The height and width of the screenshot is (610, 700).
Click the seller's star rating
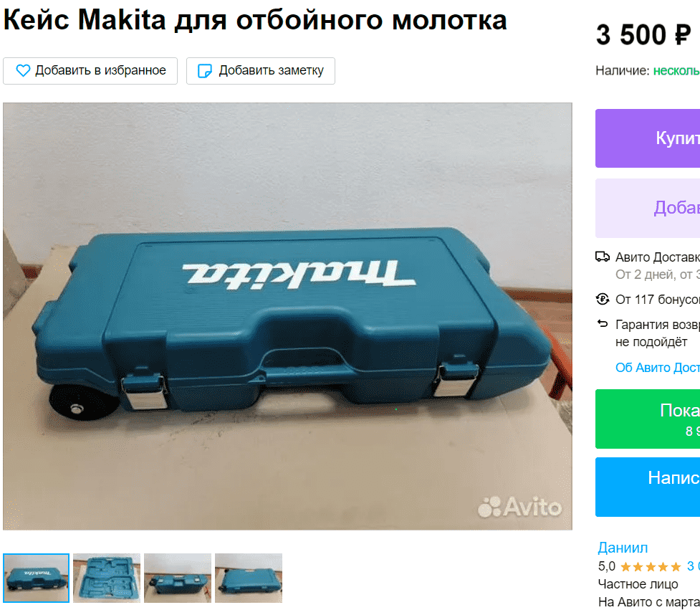pos(651,567)
